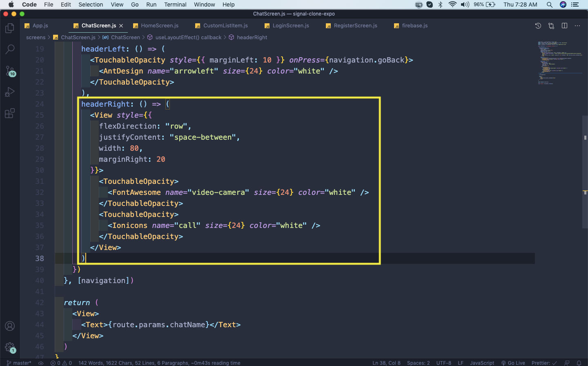Open the errors and warnings count
Viewport: 588px width, 366px height.
(x=61, y=363)
